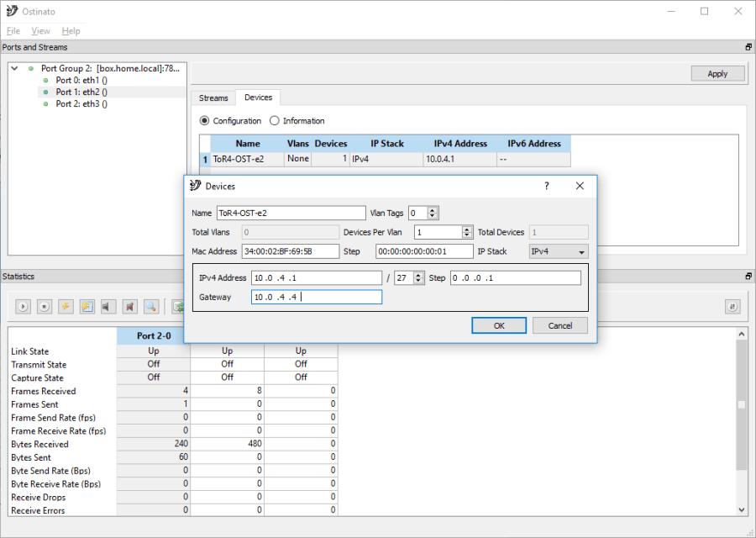
Task: Click the Mac Address input field
Action: 291,251
